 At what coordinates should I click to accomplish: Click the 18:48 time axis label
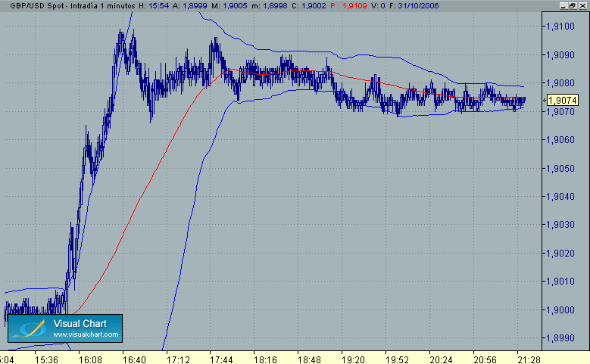coord(309,360)
